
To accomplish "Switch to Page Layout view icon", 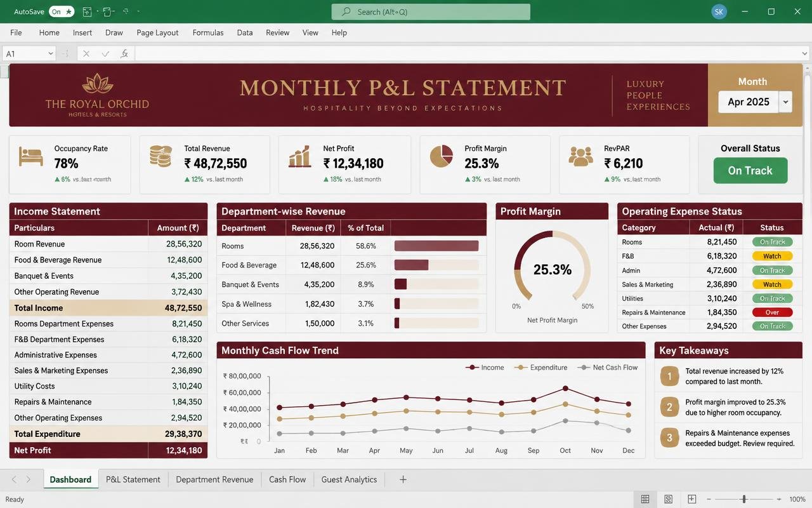I will coord(669,499).
